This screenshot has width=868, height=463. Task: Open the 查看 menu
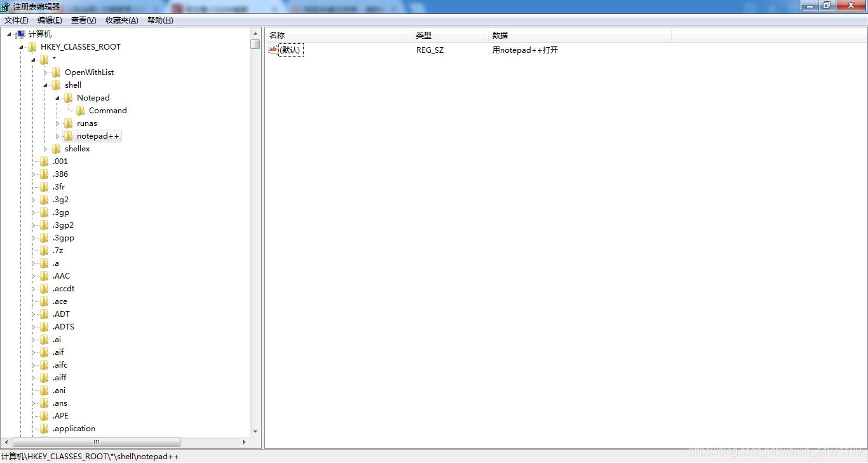click(x=82, y=20)
